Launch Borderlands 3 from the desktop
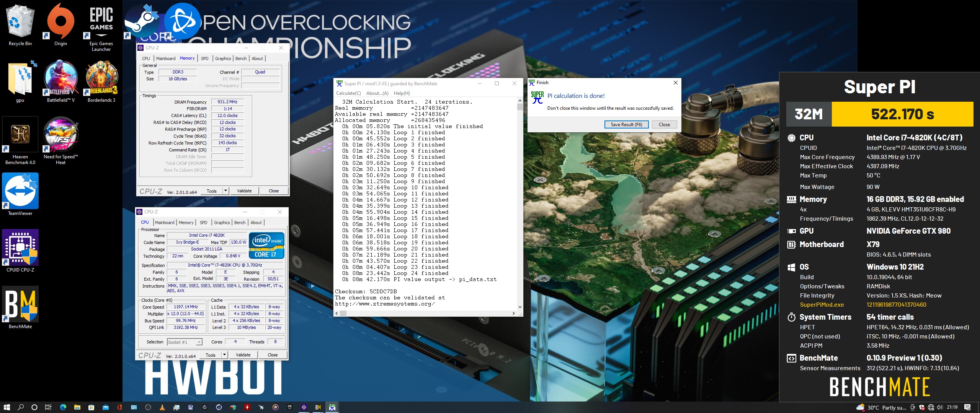 pos(101,81)
